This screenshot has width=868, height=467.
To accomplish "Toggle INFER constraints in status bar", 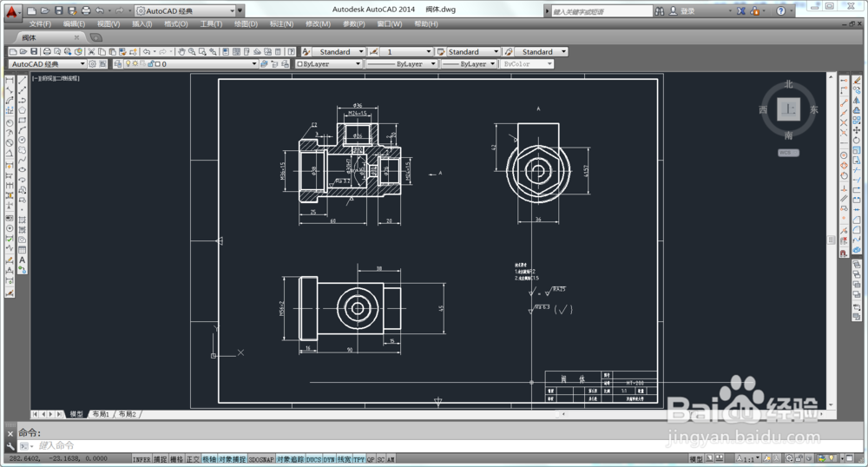I will (141, 459).
